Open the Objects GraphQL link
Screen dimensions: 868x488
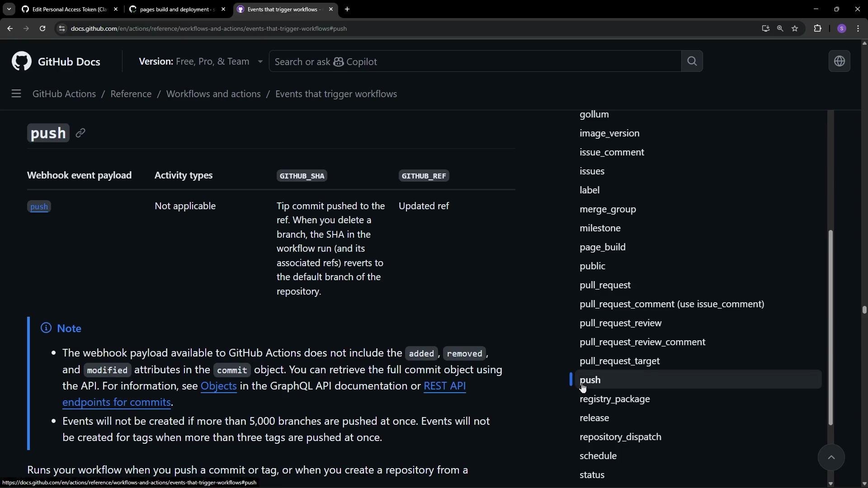click(x=218, y=386)
